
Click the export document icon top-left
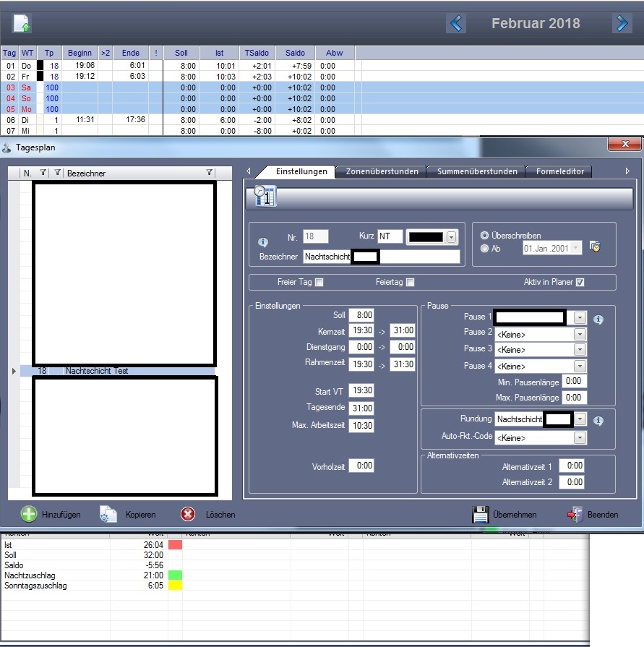22,24
